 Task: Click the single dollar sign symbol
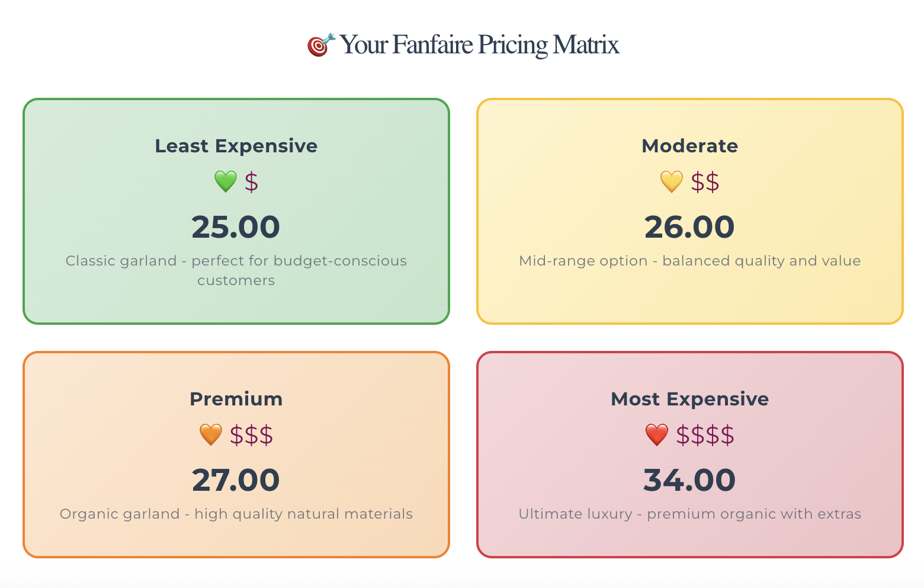point(251,182)
